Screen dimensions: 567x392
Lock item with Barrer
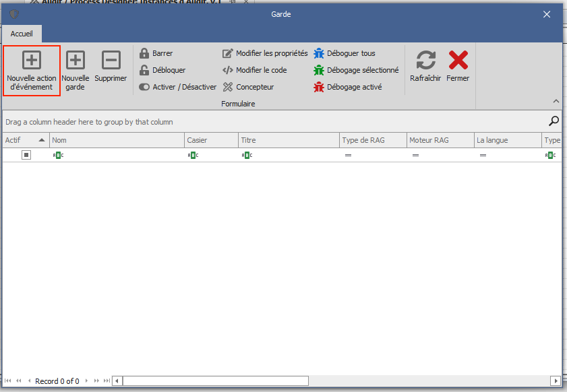[156, 53]
